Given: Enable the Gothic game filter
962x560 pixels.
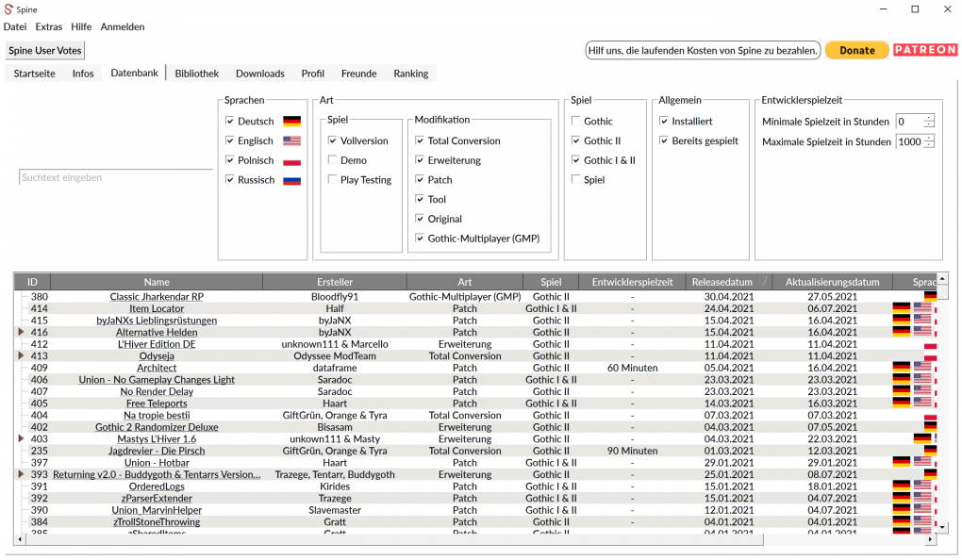Looking at the screenshot, I should (x=576, y=121).
